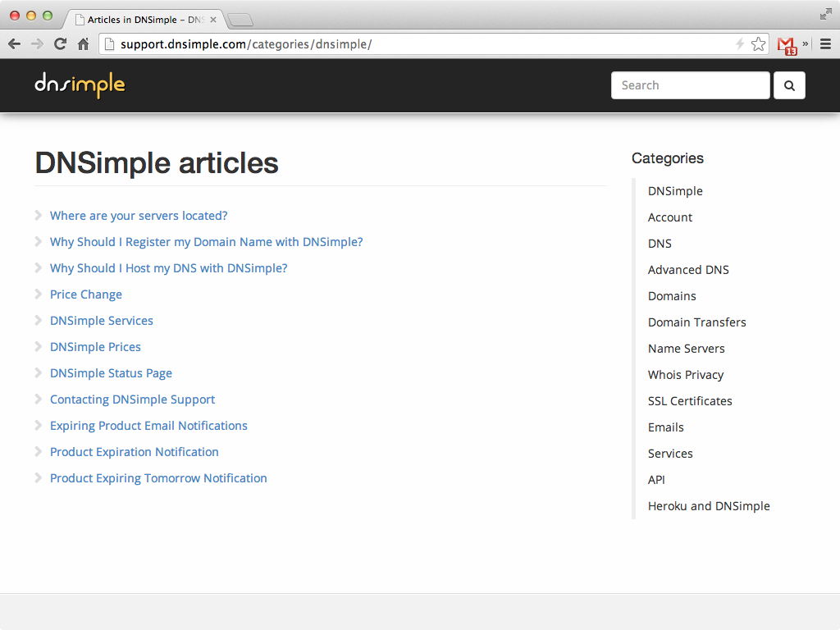Select API category in sidebar
The height and width of the screenshot is (630, 840).
[656, 480]
